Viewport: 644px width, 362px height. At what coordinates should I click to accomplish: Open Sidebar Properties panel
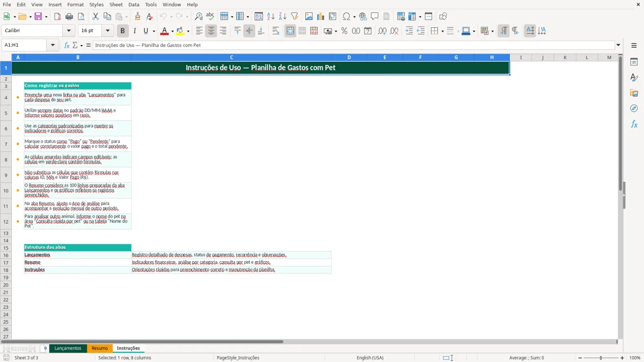pyautogui.click(x=634, y=62)
